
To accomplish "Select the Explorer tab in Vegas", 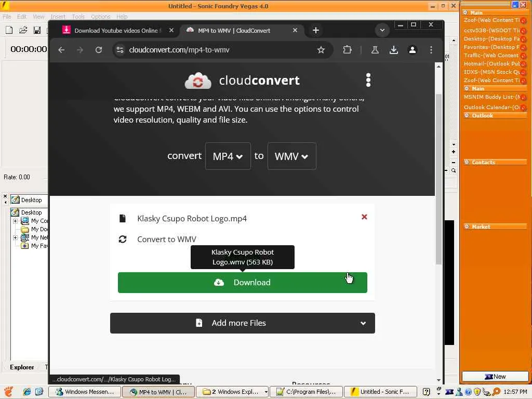I will pos(22,367).
